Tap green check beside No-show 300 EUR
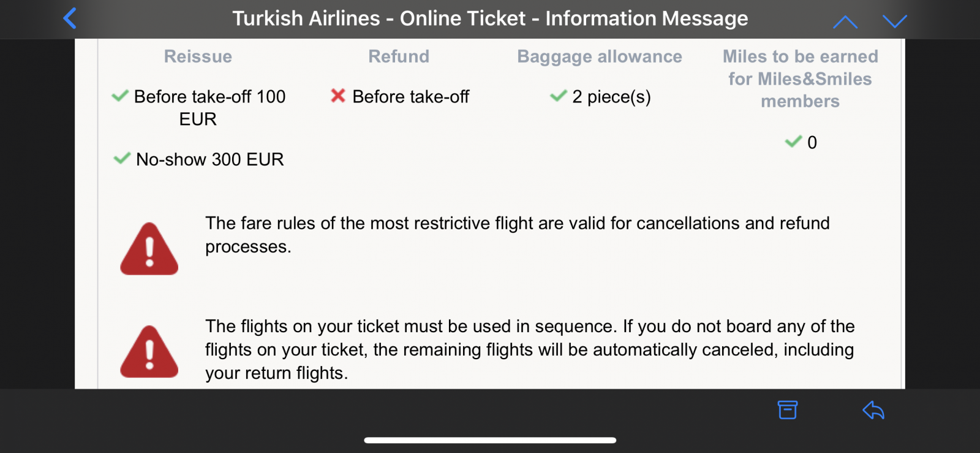 [x=122, y=158]
